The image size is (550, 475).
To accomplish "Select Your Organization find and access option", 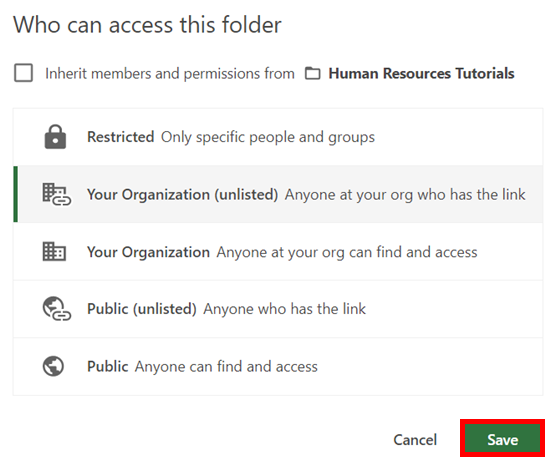I will tap(278, 252).
